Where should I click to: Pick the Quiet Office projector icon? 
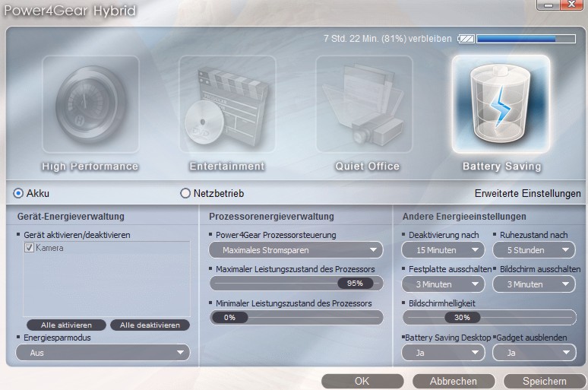(x=364, y=104)
